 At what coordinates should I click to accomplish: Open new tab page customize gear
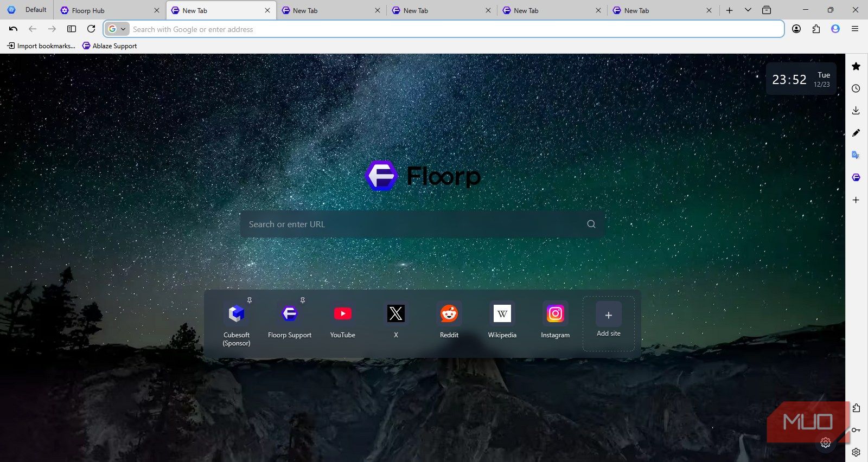coord(826,443)
